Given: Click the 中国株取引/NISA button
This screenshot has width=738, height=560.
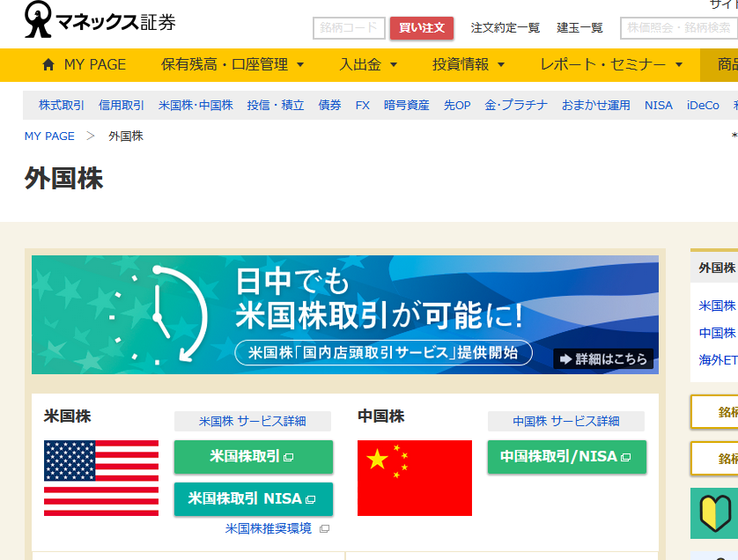Looking at the screenshot, I should 566,457.
